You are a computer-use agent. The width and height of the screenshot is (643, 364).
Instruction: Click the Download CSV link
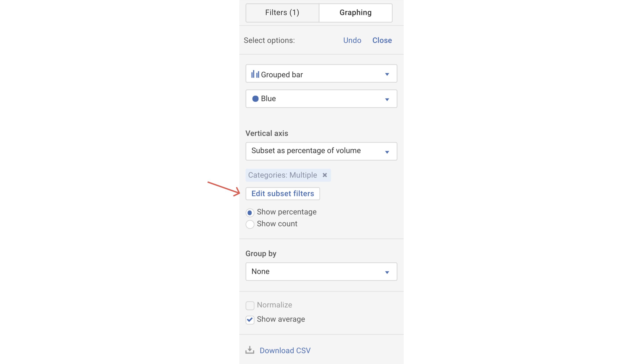click(x=285, y=350)
